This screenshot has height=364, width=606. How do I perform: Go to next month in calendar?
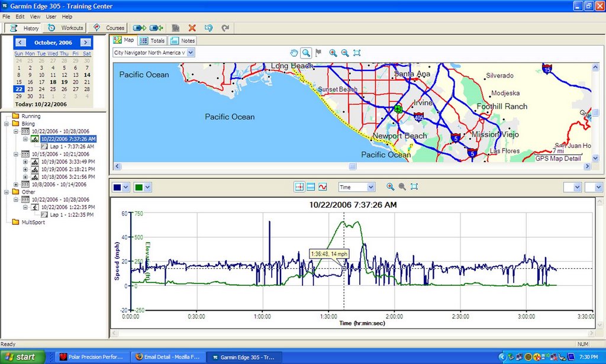click(x=85, y=43)
